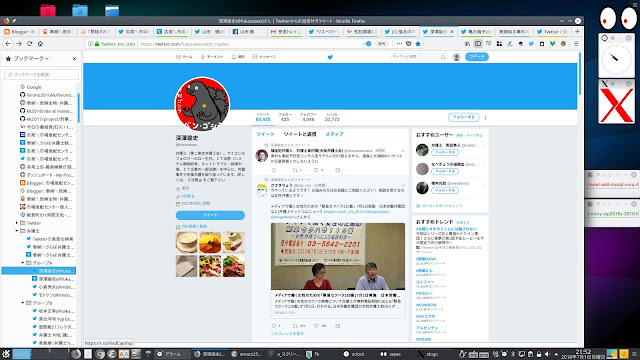Screen dimensions: 640x360
Task: Open the pink folder icon on desktop
Action: point(48,10)
